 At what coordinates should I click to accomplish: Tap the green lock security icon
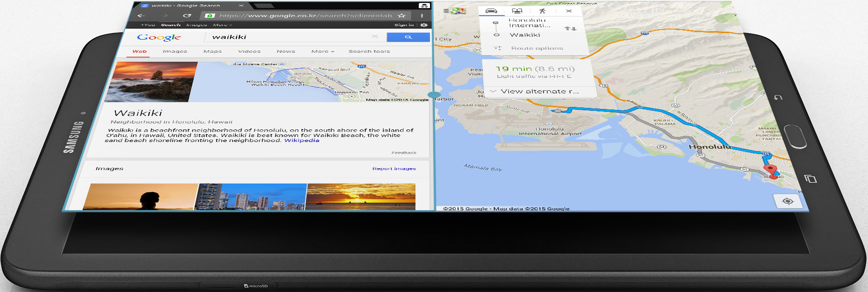tap(210, 16)
